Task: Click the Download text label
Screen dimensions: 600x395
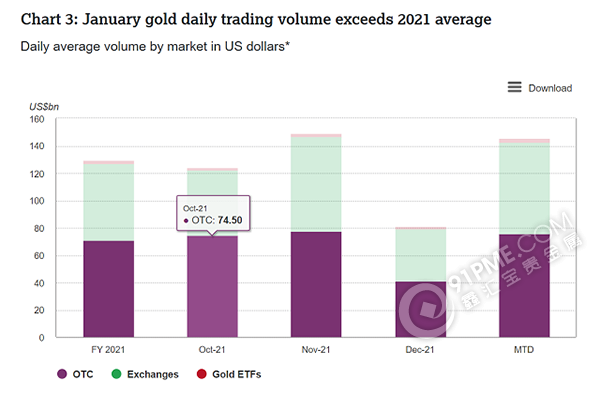Action: [x=550, y=88]
